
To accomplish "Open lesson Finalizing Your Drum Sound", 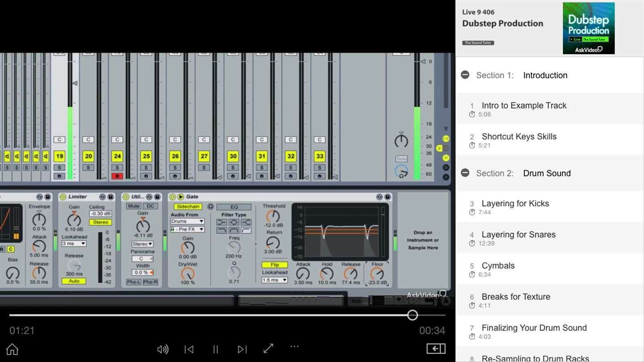I will 550,331.
